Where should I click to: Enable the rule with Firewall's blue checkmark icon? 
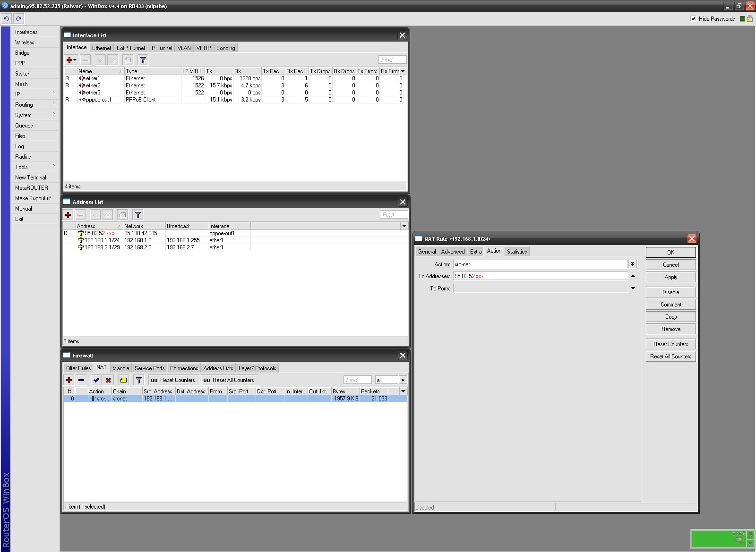[96, 380]
